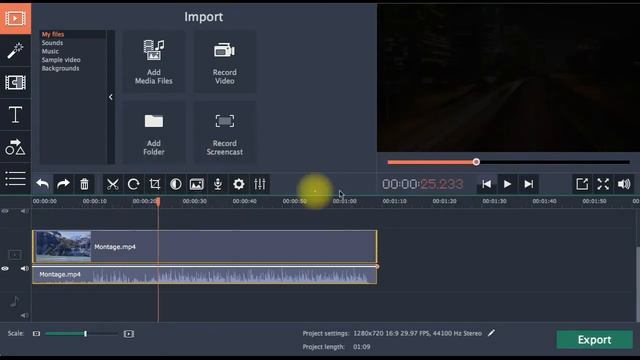Delete the selected clip with trash icon
The width and height of the screenshot is (640, 360).
click(x=84, y=184)
